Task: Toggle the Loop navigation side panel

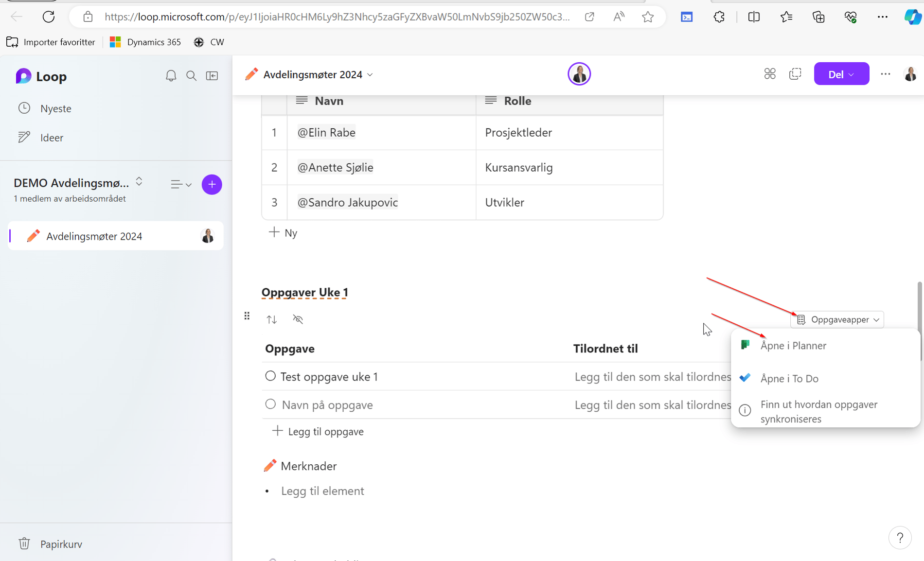Action: (212, 76)
